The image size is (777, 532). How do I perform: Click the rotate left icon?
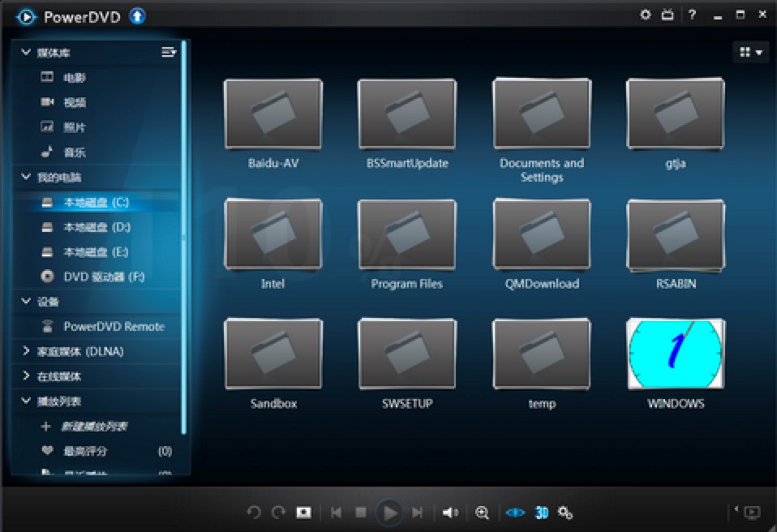click(x=252, y=513)
